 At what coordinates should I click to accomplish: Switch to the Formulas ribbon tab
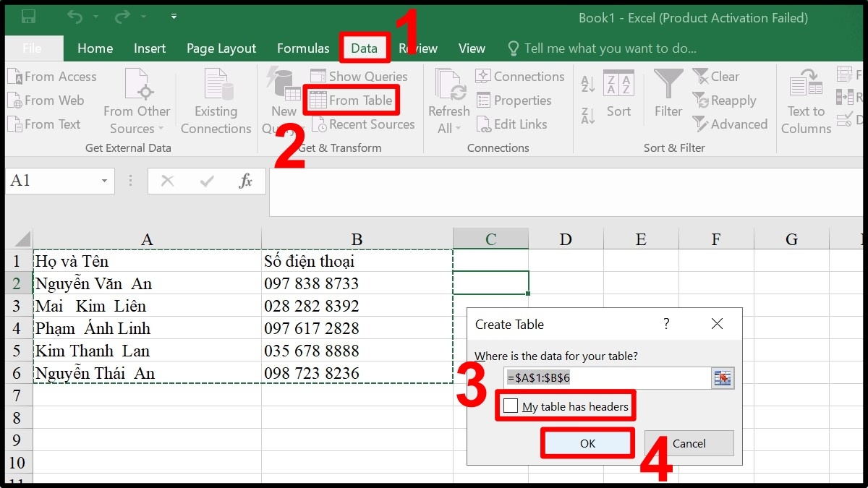[303, 48]
